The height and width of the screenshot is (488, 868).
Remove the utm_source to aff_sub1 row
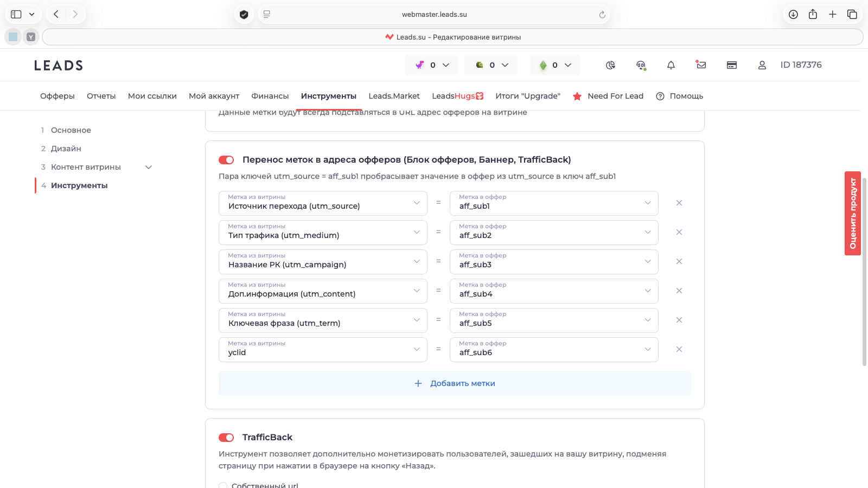(x=679, y=203)
